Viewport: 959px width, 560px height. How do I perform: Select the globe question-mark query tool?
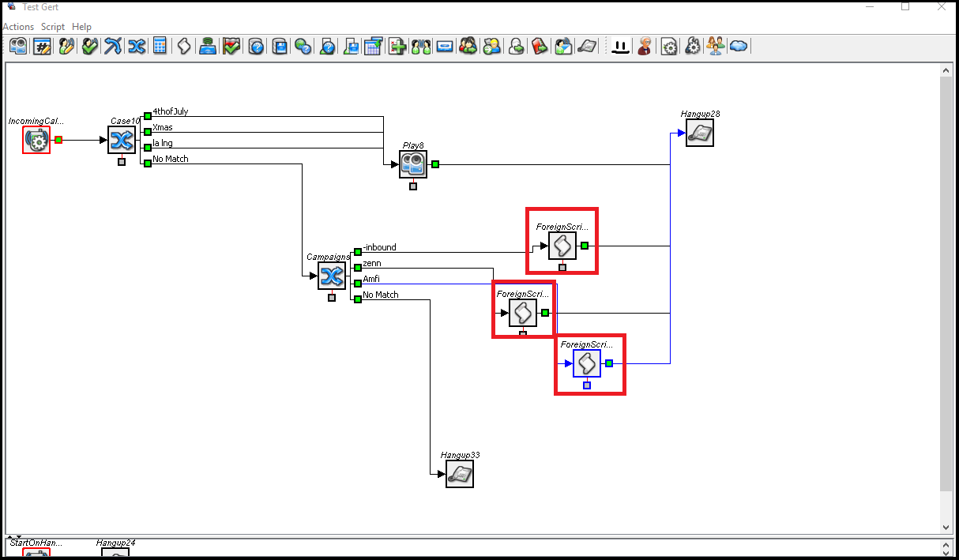[303, 47]
